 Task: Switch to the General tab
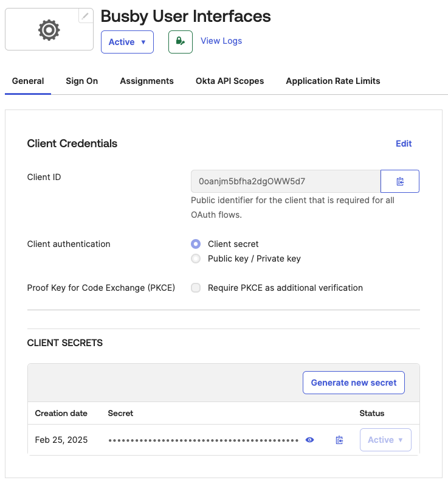[28, 81]
